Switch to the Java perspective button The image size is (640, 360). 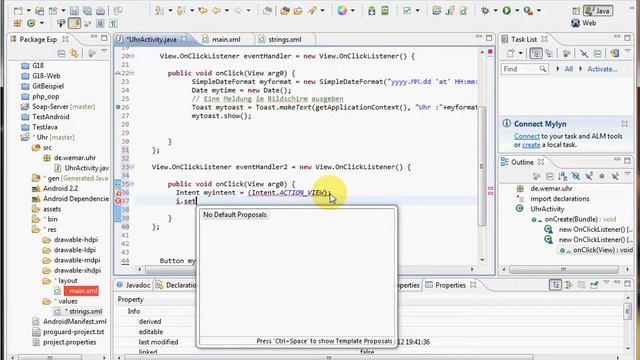pos(598,11)
